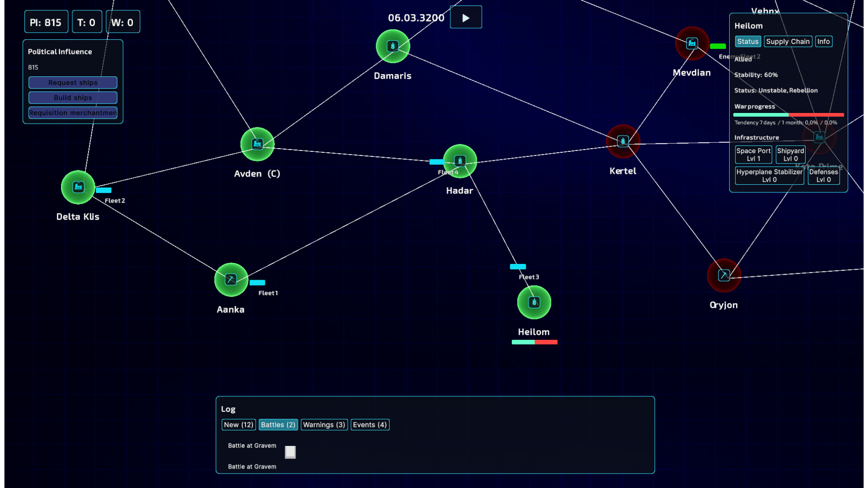Screen dimensions: 868x488
Task: Select the Avden capital planet node
Action: click(x=257, y=144)
